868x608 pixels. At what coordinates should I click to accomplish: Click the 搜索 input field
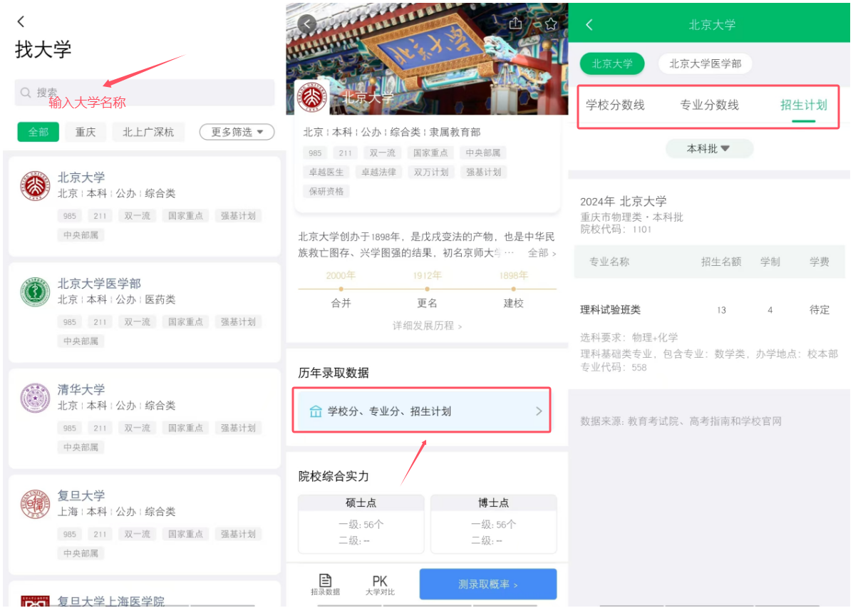coord(143,92)
